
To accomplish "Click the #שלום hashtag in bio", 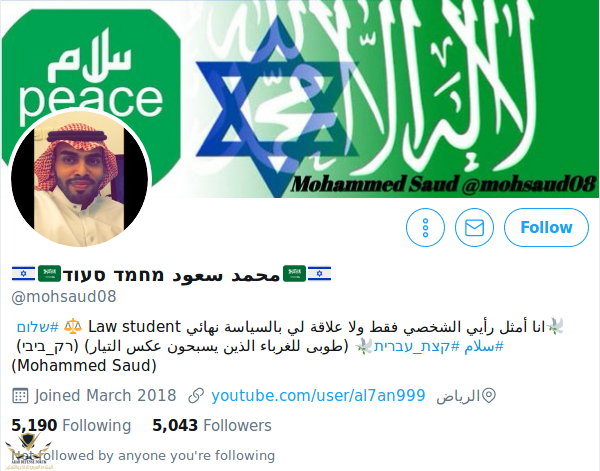I will coord(38,327).
